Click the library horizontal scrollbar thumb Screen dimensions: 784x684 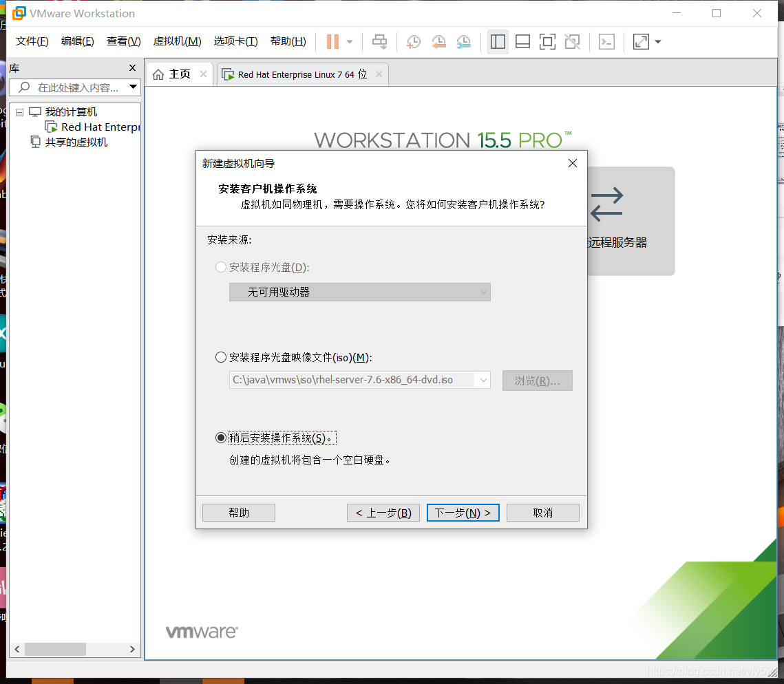[x=55, y=649]
